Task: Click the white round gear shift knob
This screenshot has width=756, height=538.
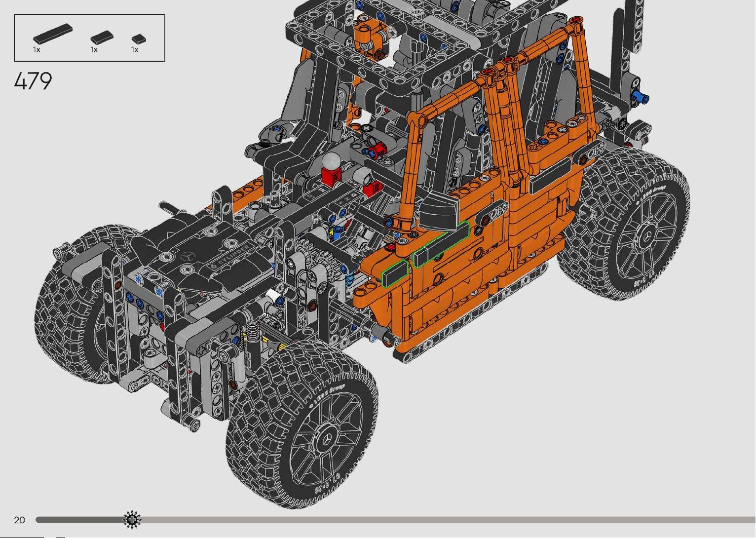Action: 331,161
